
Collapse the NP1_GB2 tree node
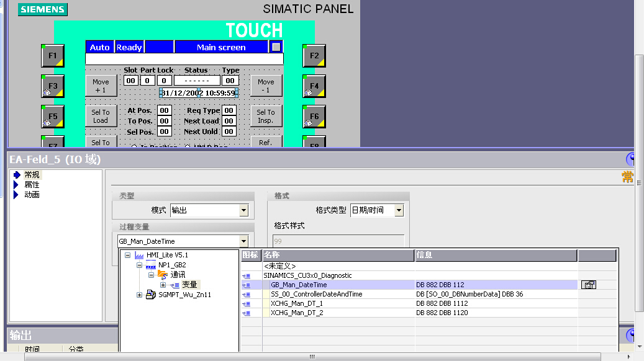140,265
